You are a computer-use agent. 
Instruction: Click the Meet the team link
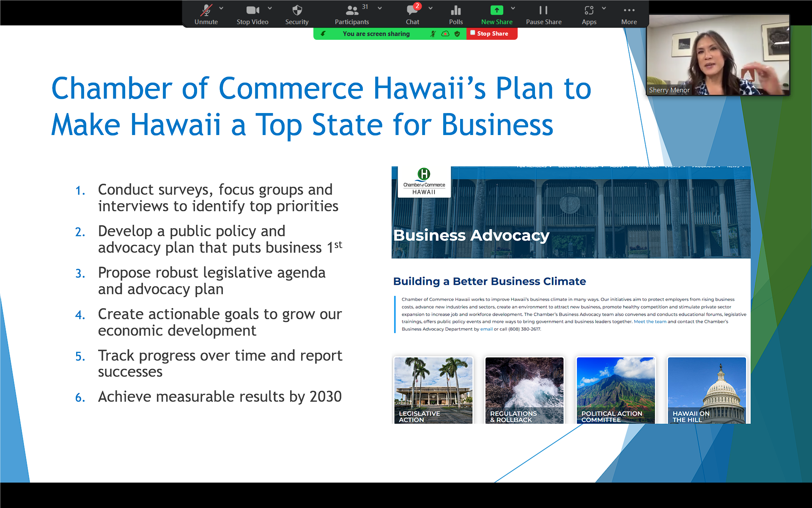[x=650, y=322]
